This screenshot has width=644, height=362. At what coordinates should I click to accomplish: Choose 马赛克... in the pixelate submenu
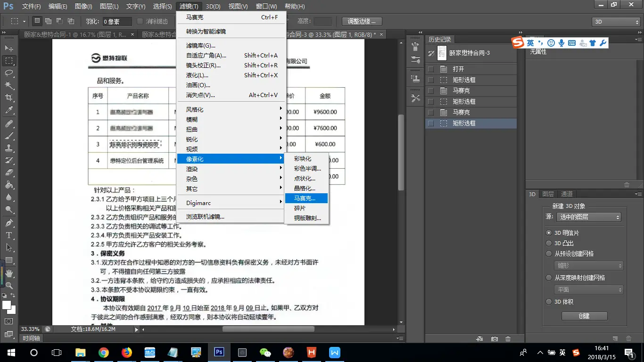click(306, 198)
